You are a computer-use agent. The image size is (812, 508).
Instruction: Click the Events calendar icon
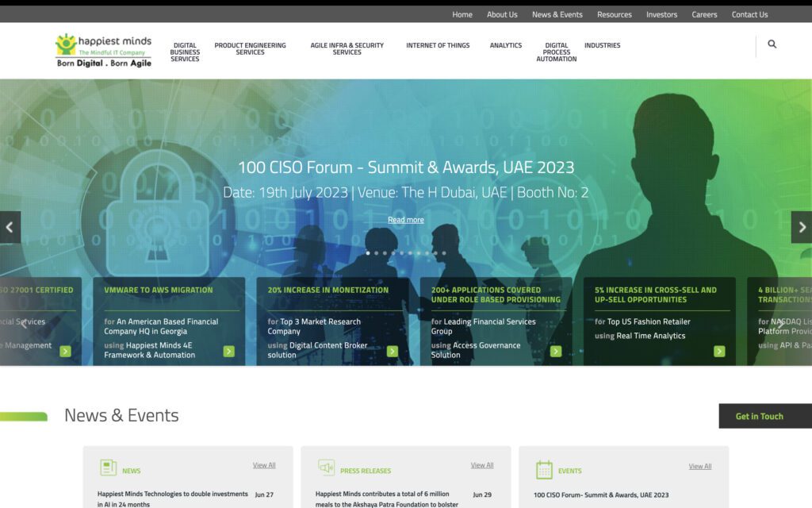click(x=544, y=470)
